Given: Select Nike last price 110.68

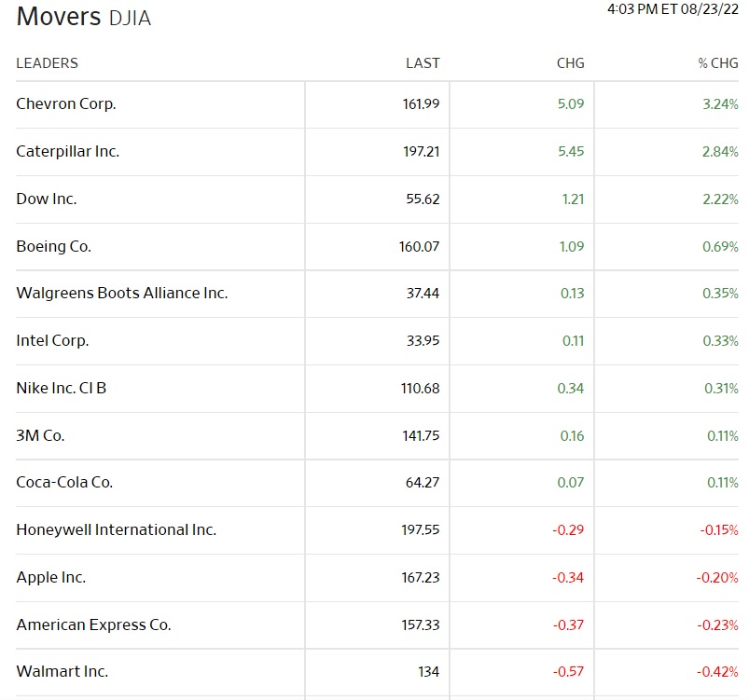Looking at the screenshot, I should point(420,388).
